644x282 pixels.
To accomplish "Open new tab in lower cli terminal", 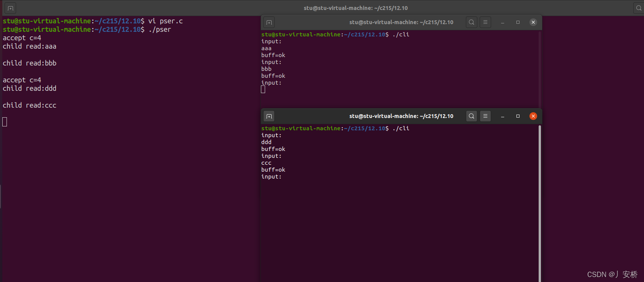I will (x=269, y=116).
